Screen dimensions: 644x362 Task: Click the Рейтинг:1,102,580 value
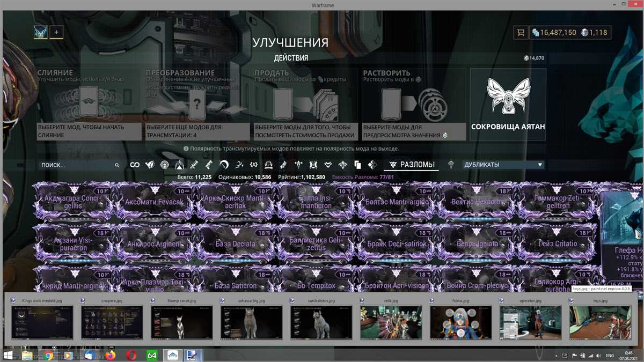coord(302,177)
